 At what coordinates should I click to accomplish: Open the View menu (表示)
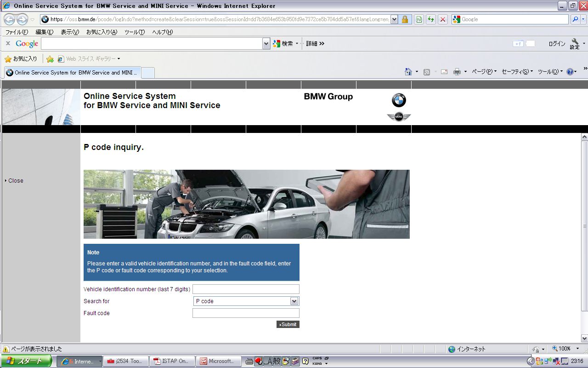point(70,32)
